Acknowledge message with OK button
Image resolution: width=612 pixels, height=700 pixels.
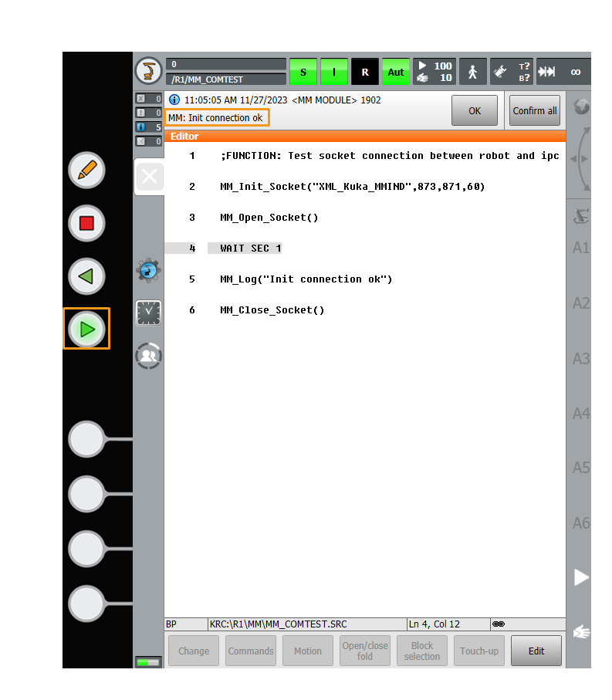point(475,110)
